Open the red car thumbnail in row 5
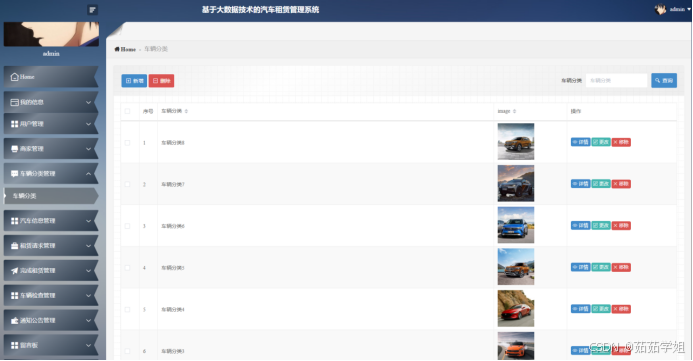Viewport: 693px width, 361px height. (516, 308)
